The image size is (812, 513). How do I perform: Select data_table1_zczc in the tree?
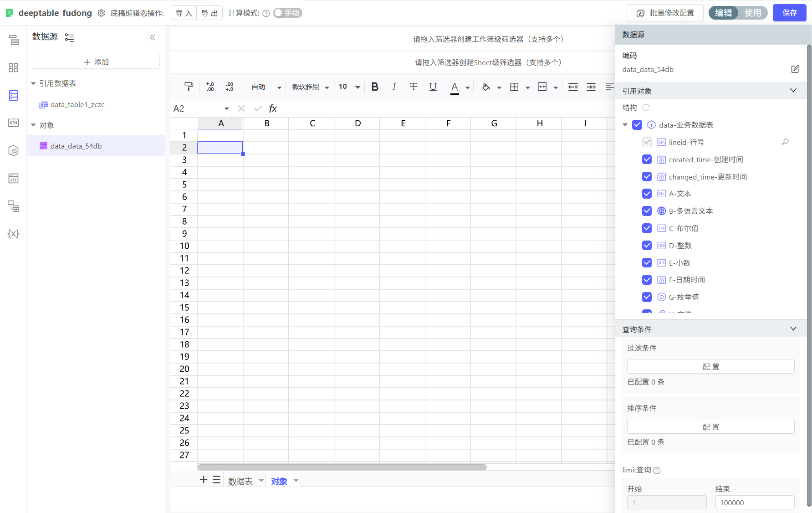(77, 105)
